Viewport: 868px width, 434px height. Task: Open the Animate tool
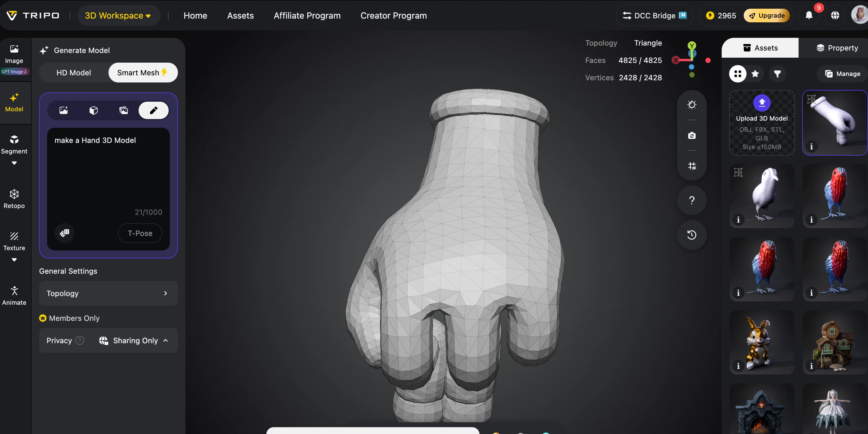coord(14,296)
